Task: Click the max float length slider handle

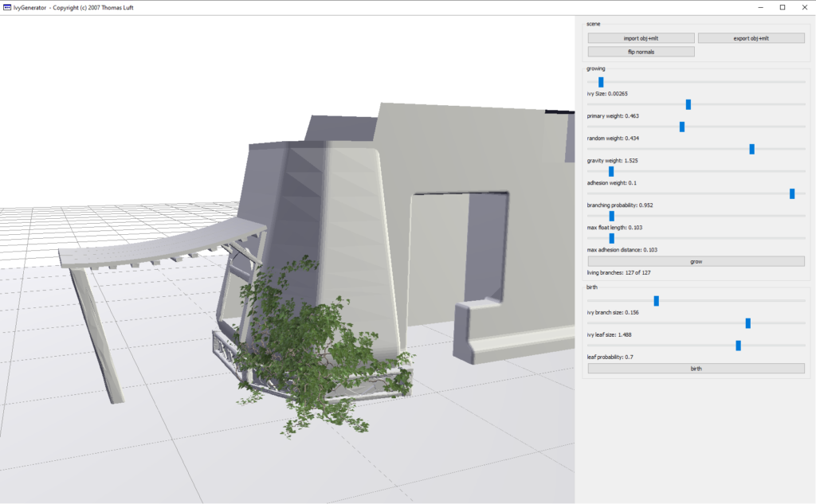Action: 612,216
